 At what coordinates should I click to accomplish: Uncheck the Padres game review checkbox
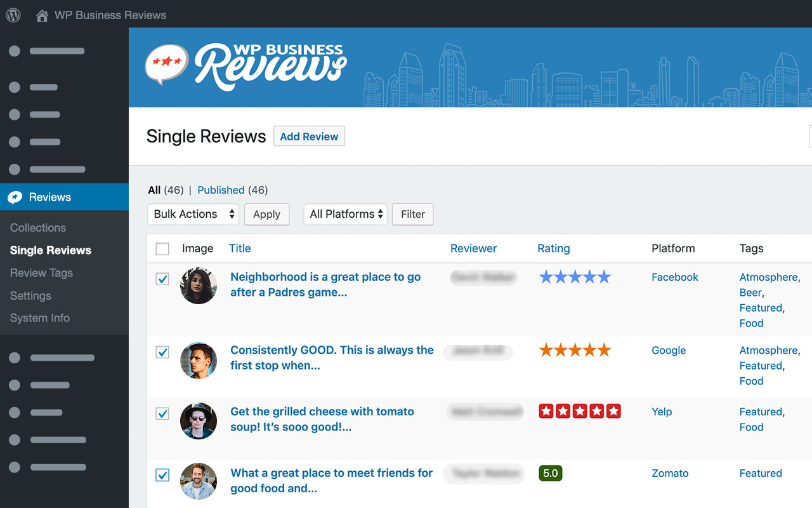pos(162,279)
